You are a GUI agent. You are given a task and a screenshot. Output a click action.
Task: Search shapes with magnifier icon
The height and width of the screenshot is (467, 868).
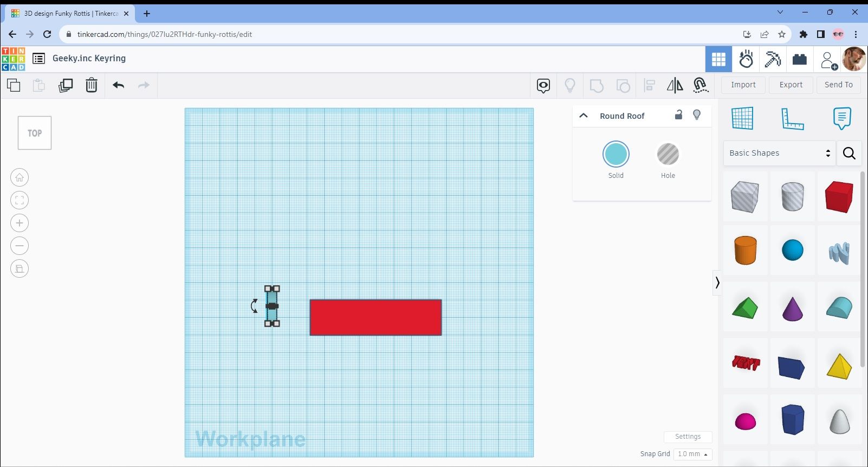tap(850, 153)
